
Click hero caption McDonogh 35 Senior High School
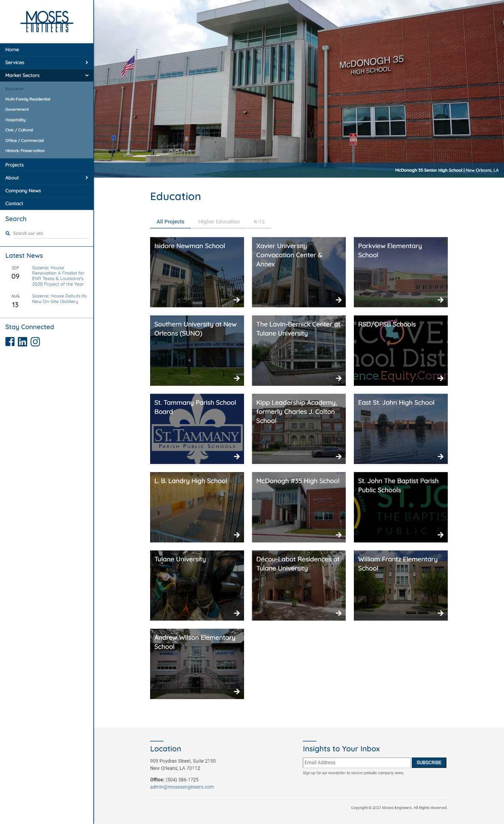pos(429,170)
